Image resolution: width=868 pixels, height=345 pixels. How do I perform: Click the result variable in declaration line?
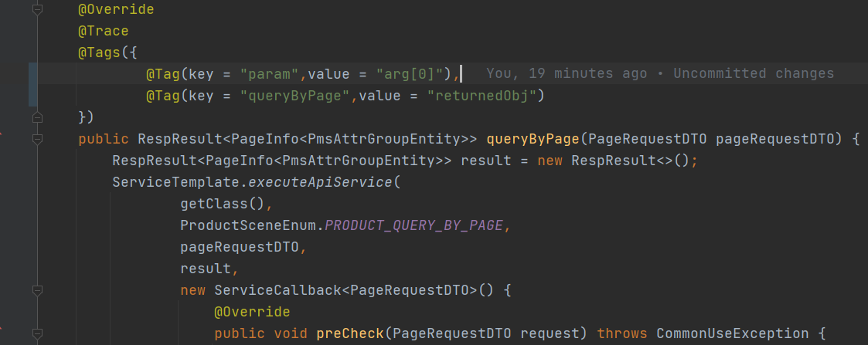(x=486, y=161)
